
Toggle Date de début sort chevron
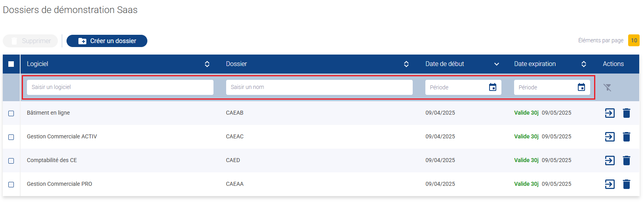tap(497, 64)
